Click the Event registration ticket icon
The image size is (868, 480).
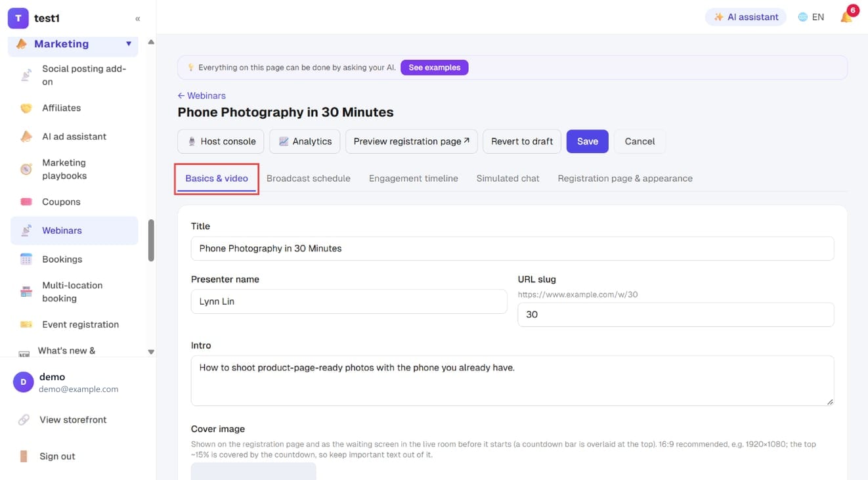[x=26, y=324]
